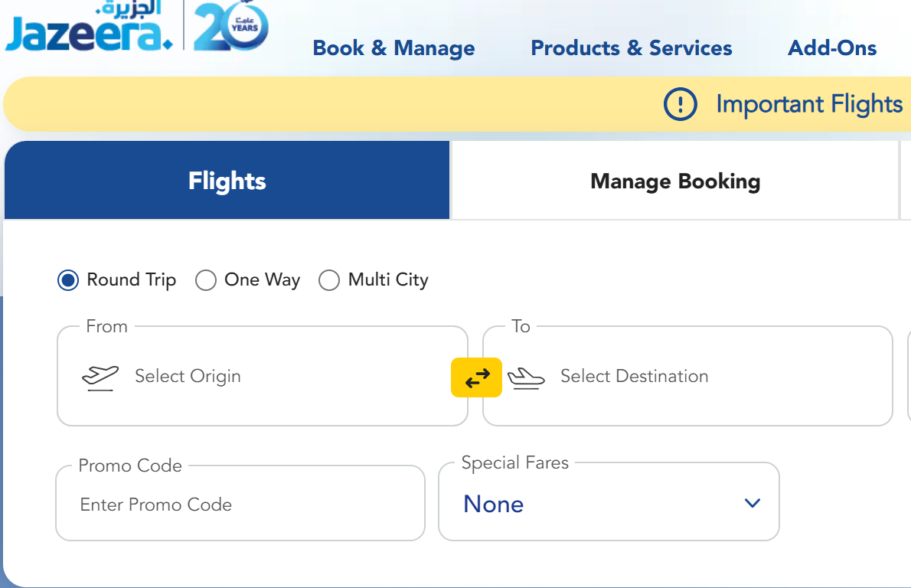The image size is (911, 588).
Task: Click the 20 Years anniversary badge
Action: click(230, 28)
